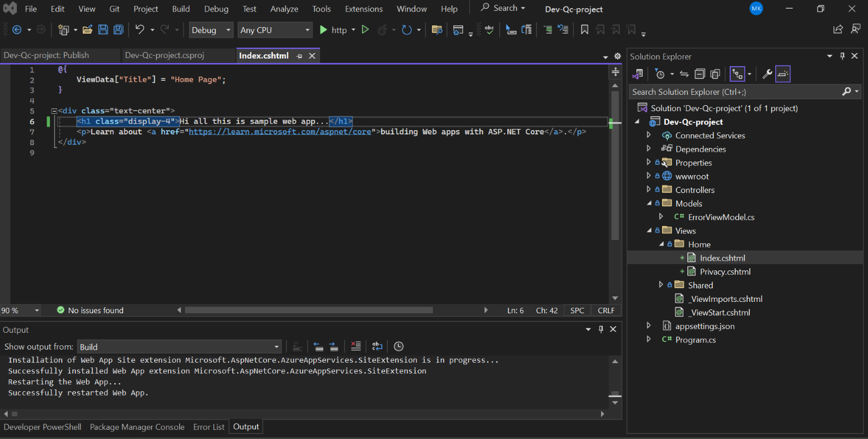
Task: Toggle Preview Selected Items button in Solution Explorer
Action: (x=783, y=74)
